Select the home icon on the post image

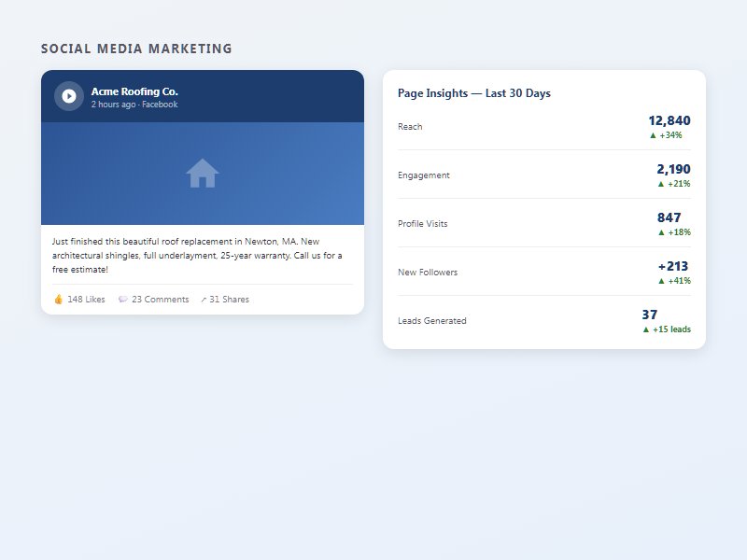[204, 173]
